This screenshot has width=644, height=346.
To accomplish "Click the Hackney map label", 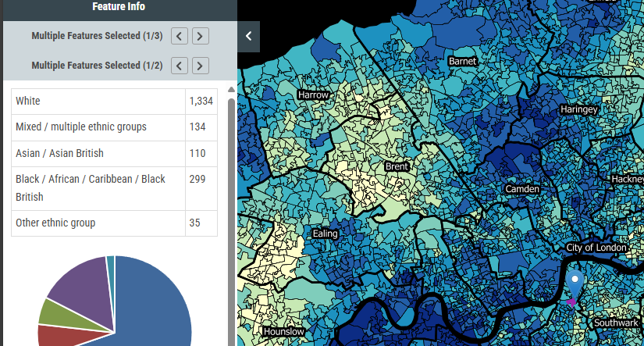I will 627,179.
